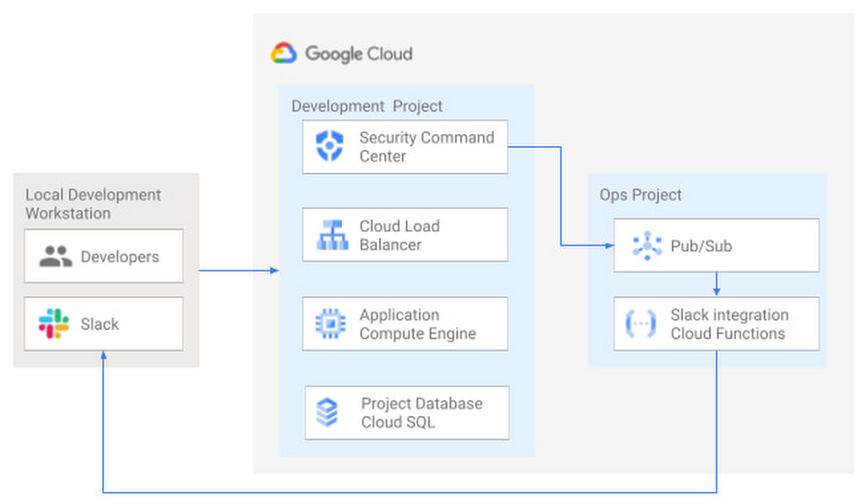Select the Cloud Functions brackets icon

[641, 323]
